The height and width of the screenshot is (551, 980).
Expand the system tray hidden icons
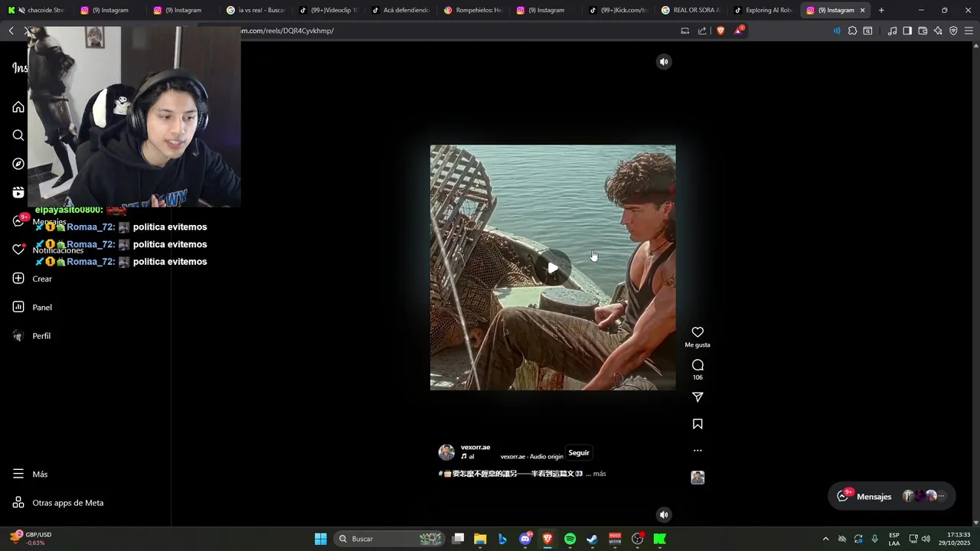click(825, 539)
